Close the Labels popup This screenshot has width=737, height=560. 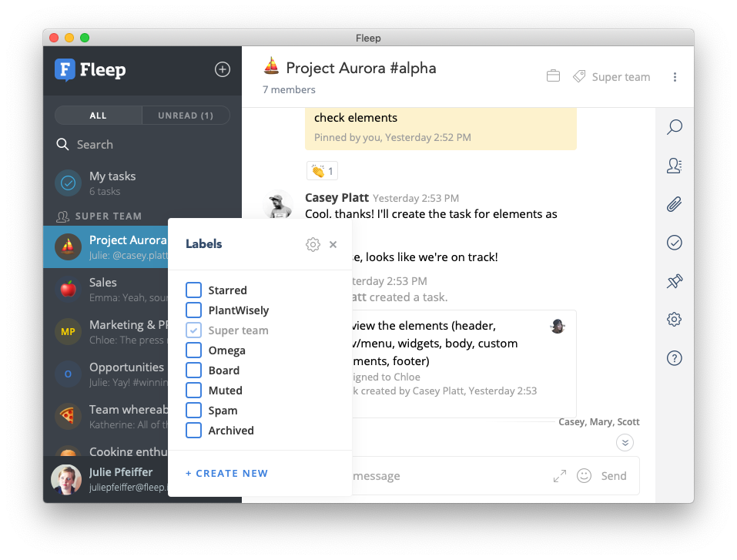pos(333,244)
